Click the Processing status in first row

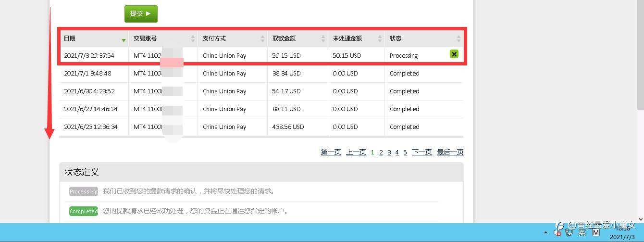click(x=404, y=55)
